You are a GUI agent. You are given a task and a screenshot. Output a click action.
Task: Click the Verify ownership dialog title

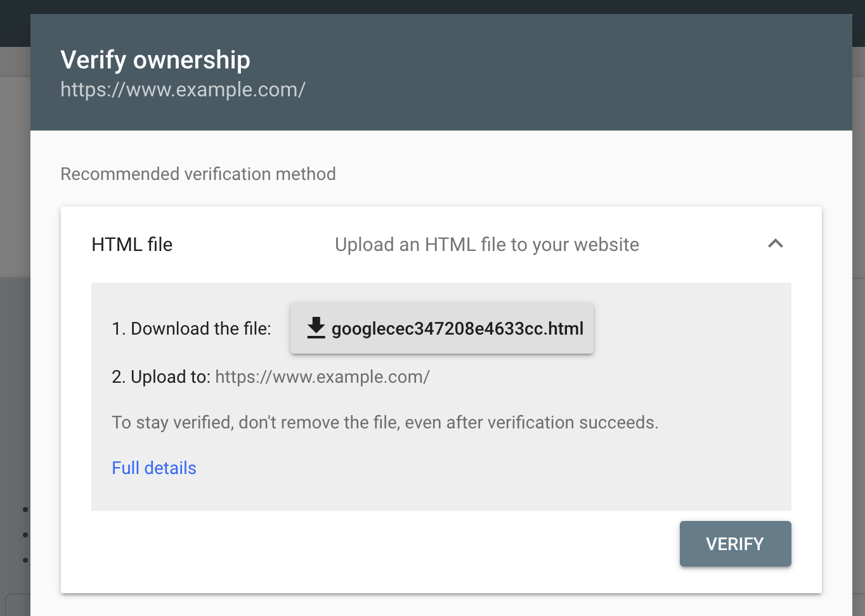point(155,60)
